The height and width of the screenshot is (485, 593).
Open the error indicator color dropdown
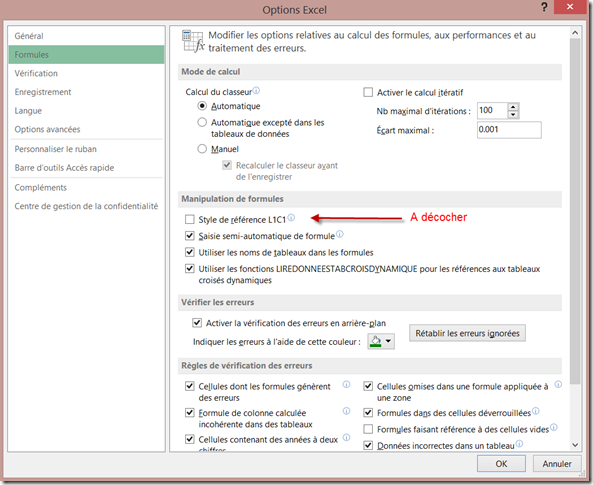pyautogui.click(x=388, y=341)
